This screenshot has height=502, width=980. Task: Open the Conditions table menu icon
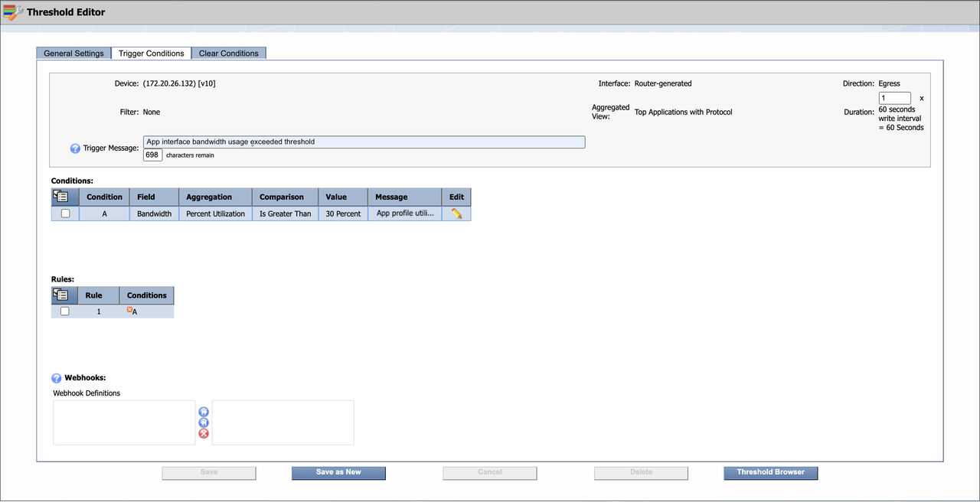click(60, 197)
